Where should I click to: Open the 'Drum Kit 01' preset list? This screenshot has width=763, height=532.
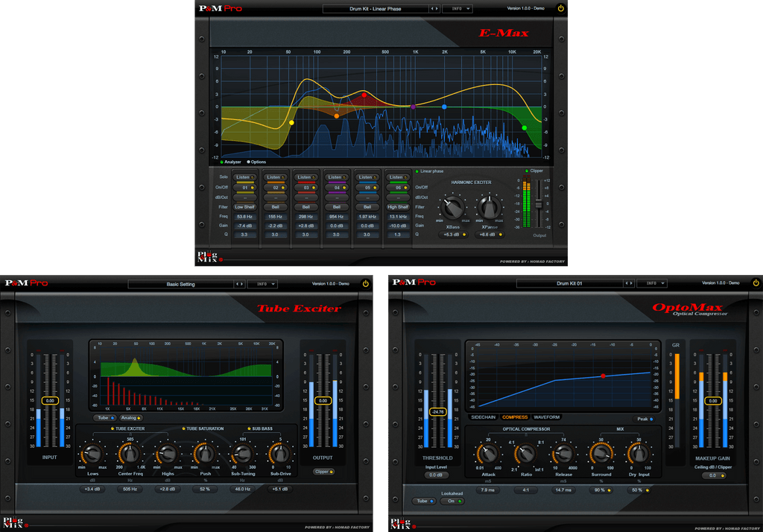569,283
